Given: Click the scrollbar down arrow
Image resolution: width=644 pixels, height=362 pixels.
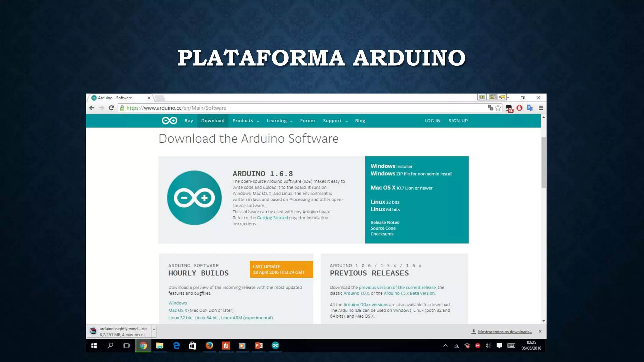Looking at the screenshot, I should click(x=544, y=321).
